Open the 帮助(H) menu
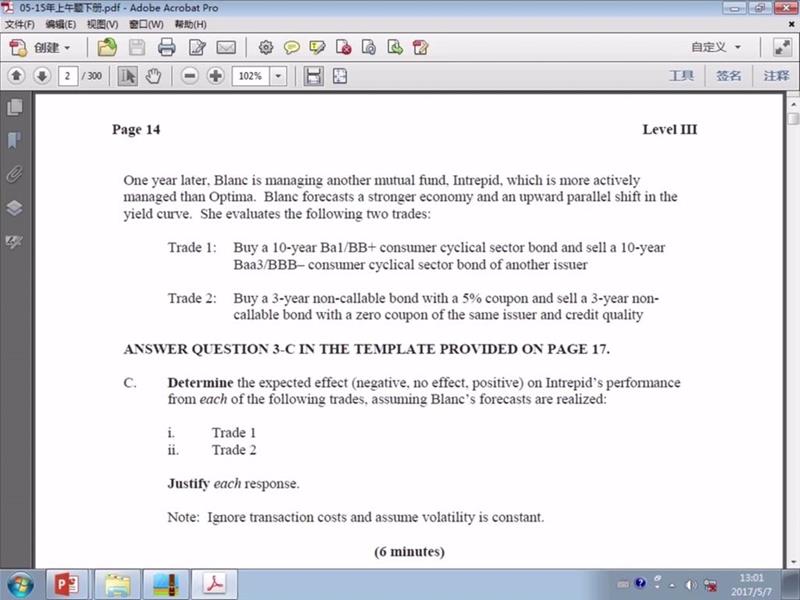800x600 pixels. 190,24
